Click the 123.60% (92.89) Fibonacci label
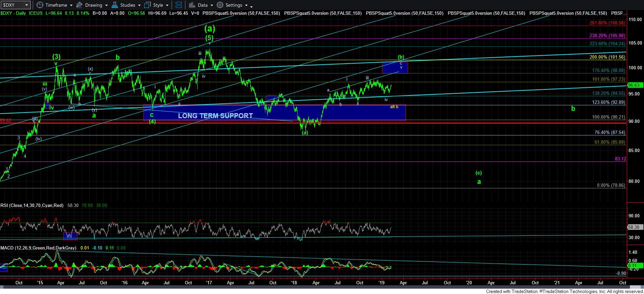 coord(608,102)
